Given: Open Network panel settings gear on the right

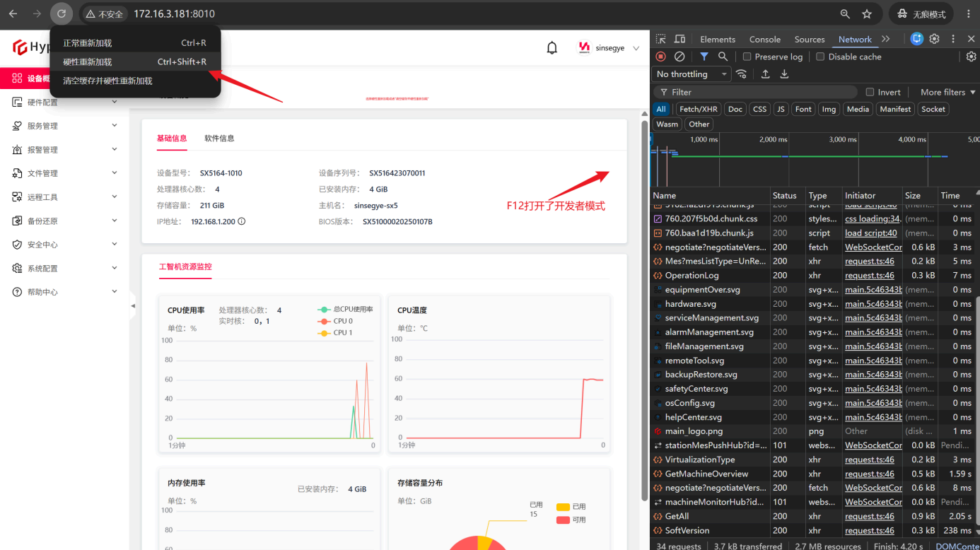Looking at the screenshot, I should tap(972, 57).
